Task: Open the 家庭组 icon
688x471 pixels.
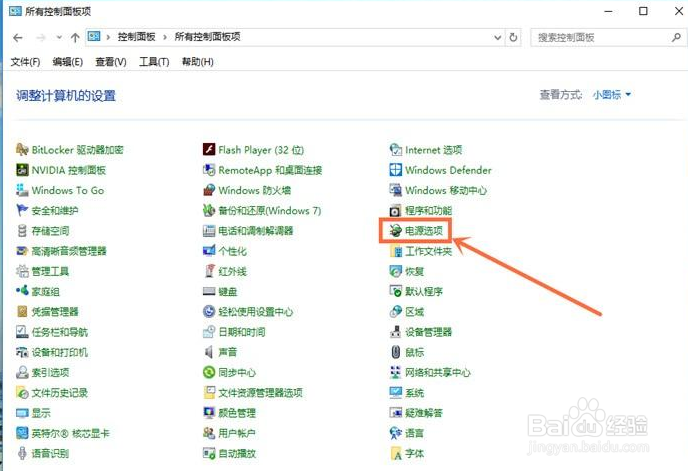Action: (x=22, y=291)
